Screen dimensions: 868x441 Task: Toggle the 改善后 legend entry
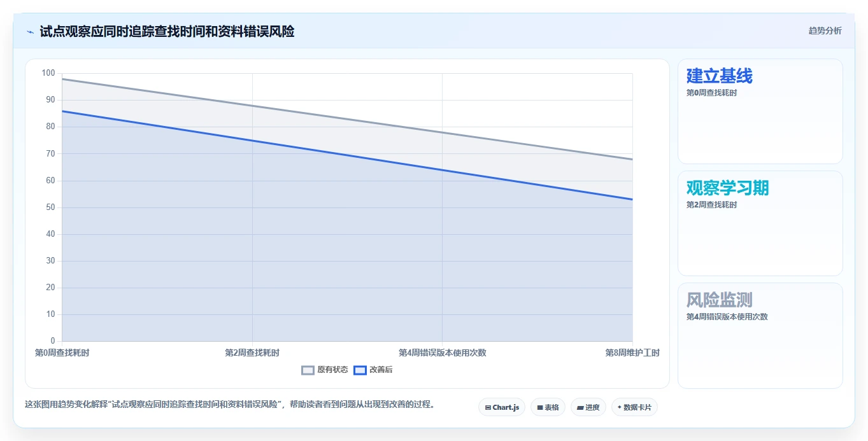click(x=373, y=370)
